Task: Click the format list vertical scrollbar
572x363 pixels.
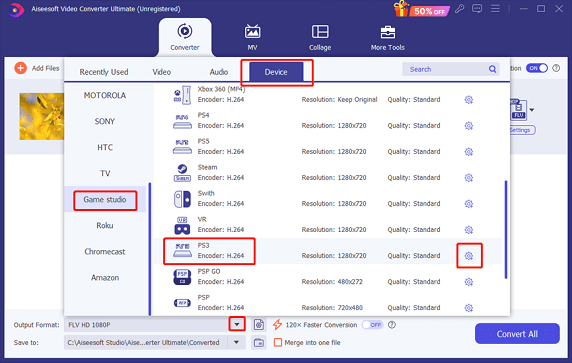Action: pyautogui.click(x=506, y=229)
